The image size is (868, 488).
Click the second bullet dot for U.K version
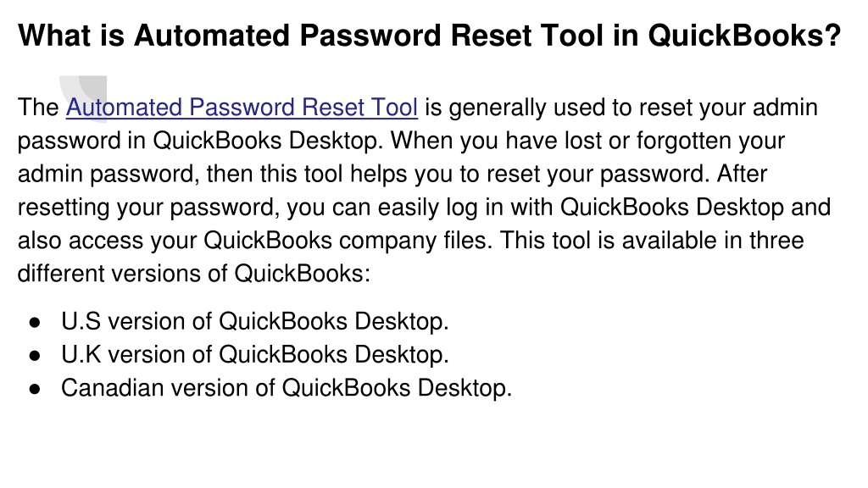[35, 356]
